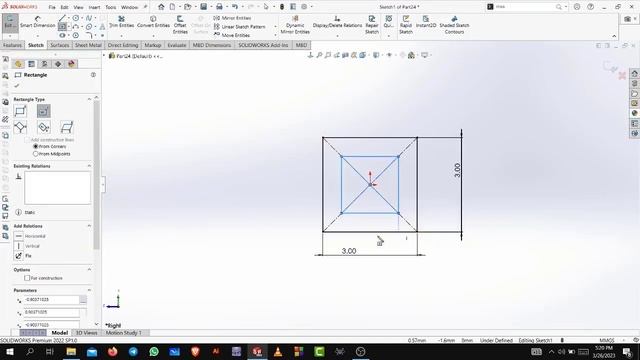This screenshot has height=360, width=640.
Task: Select the Spline sketch tool
Action: (89, 18)
